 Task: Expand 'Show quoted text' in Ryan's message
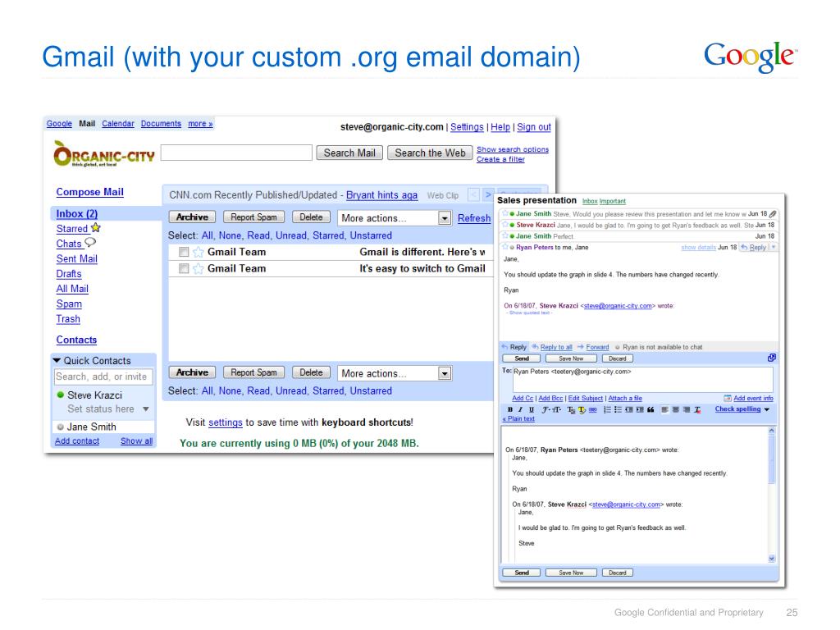[x=529, y=313]
